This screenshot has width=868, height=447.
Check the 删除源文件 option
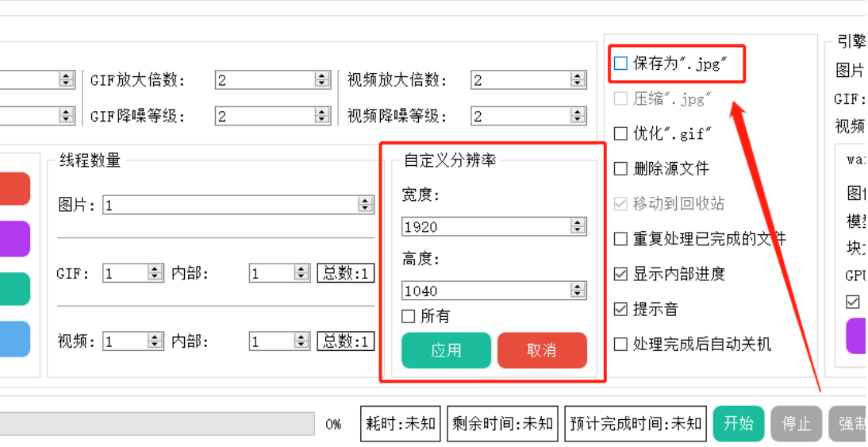[x=621, y=168]
